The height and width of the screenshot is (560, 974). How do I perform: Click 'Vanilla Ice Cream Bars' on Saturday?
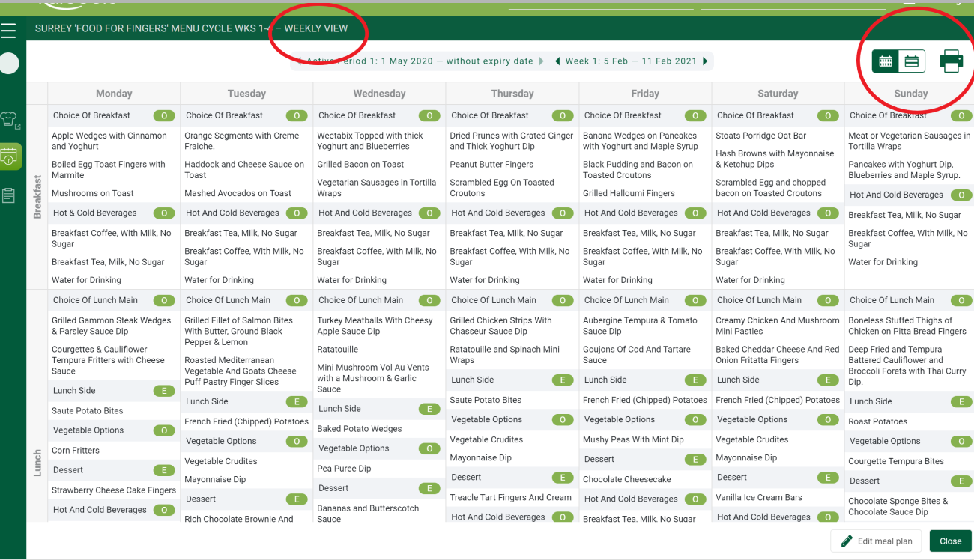click(759, 497)
